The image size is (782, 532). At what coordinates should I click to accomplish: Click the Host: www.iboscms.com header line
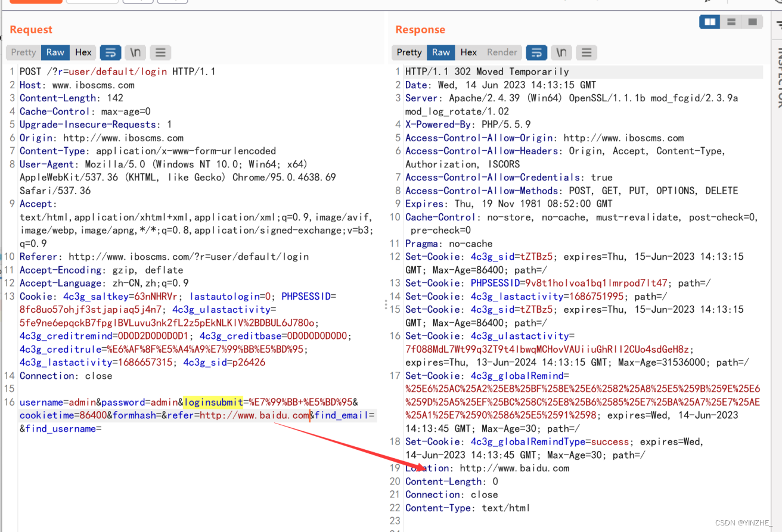(x=77, y=85)
